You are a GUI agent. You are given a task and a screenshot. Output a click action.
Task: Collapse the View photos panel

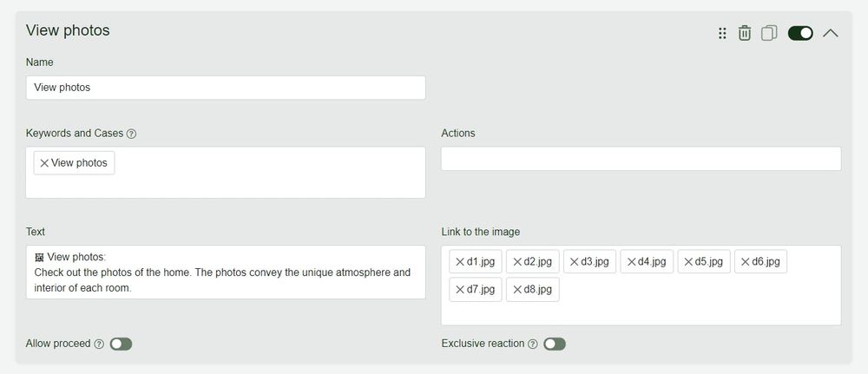(x=831, y=33)
